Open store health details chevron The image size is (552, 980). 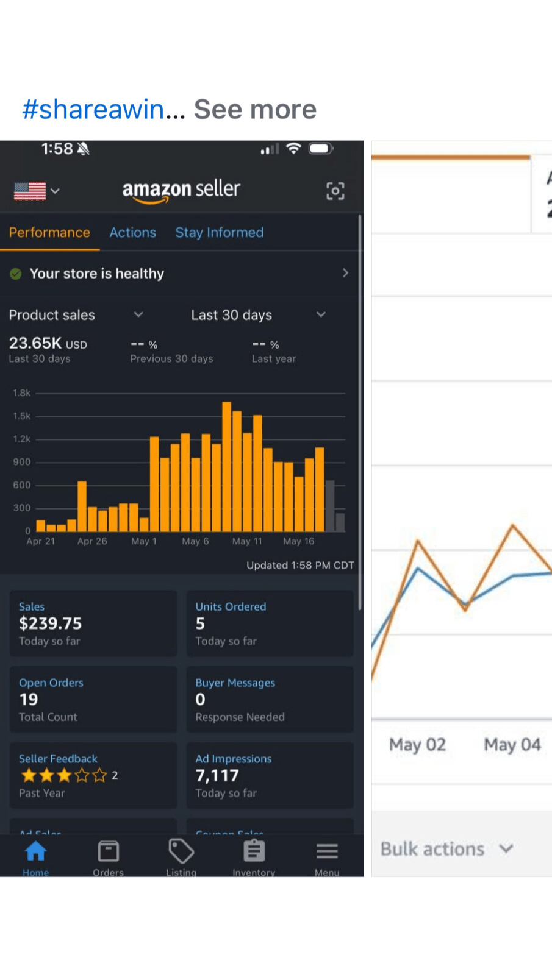(345, 273)
